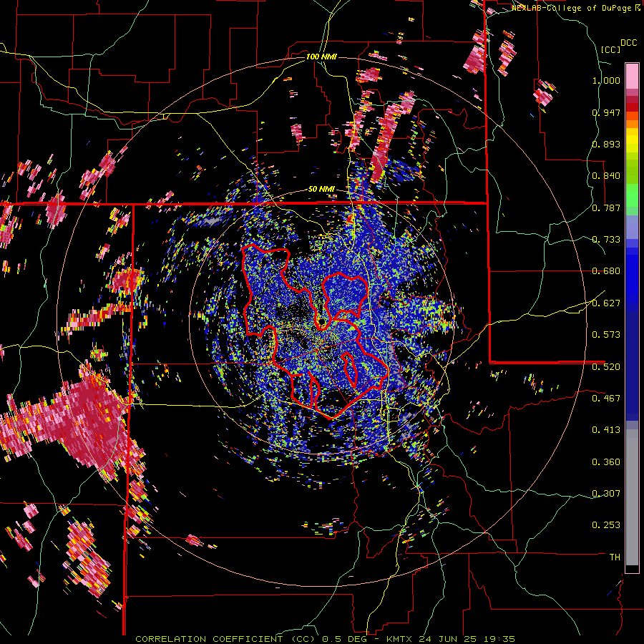Click the 0.840 legend value
Viewport: 644px width, 644px height.
click(606, 176)
